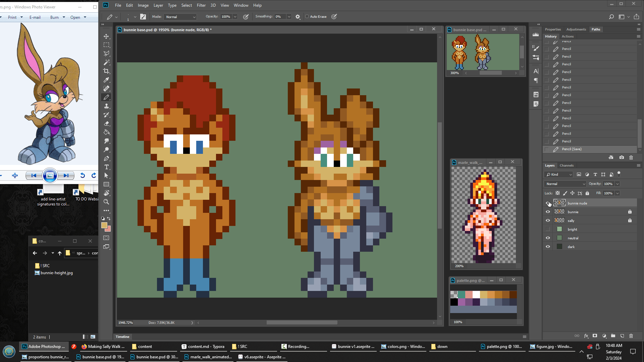
Task: Select the Move tool
Action: pyautogui.click(x=106, y=36)
